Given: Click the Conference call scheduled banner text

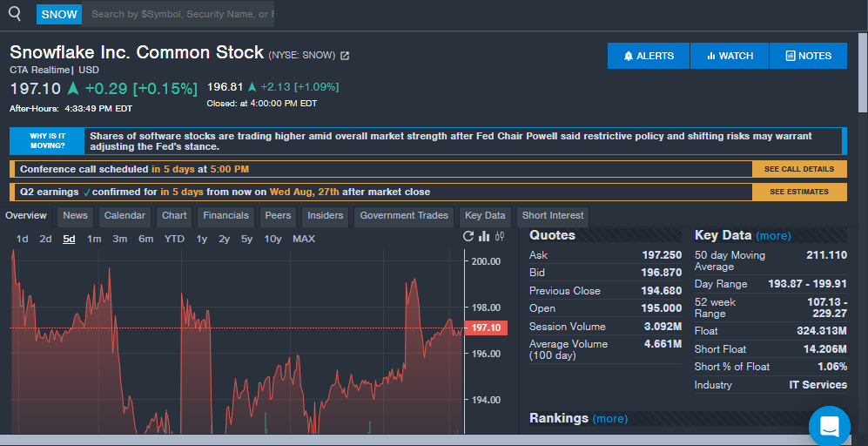Looking at the screenshot, I should (135, 169).
